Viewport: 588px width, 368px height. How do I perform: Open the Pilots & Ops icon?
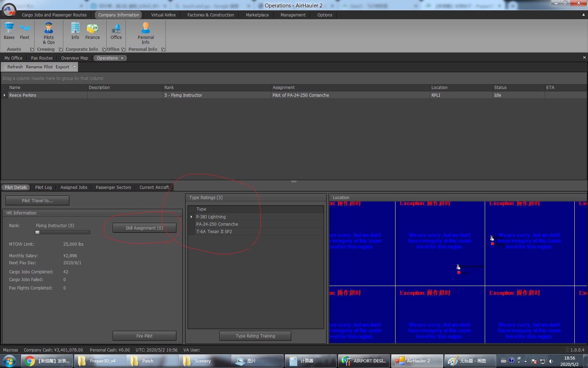point(49,33)
